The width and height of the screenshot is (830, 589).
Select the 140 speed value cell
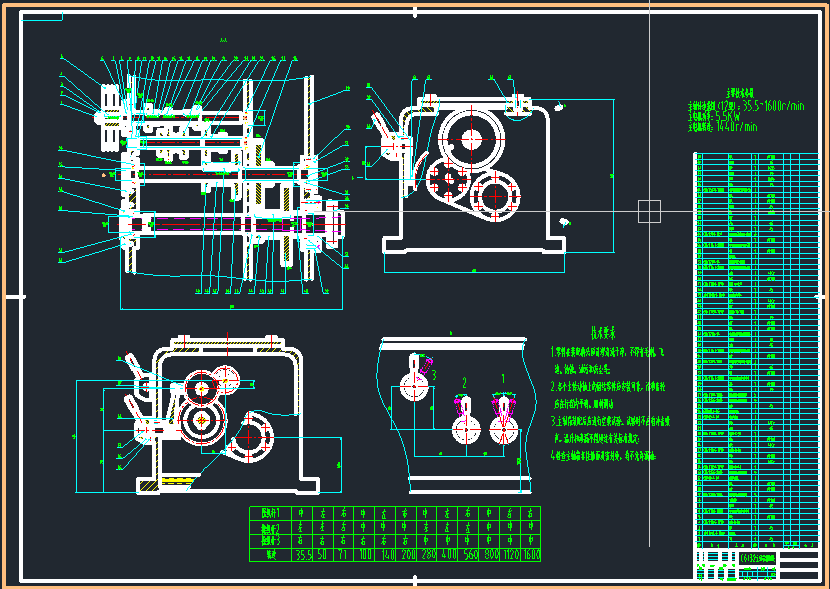point(385,555)
